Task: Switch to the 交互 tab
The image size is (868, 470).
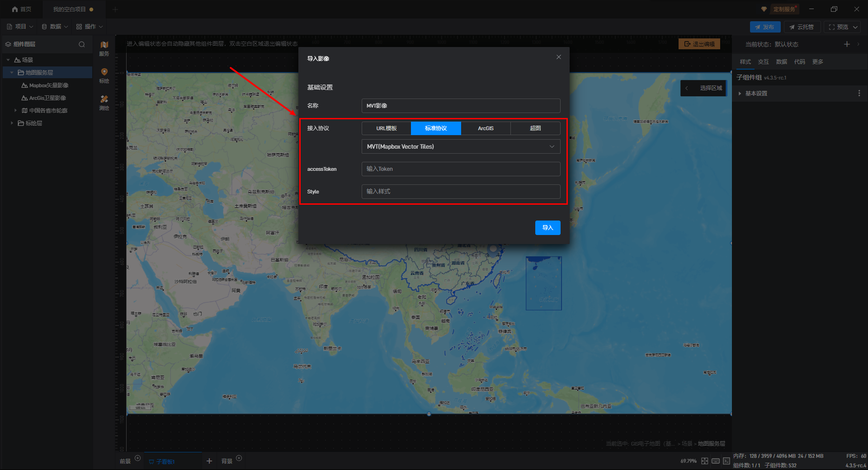Action: (x=763, y=62)
